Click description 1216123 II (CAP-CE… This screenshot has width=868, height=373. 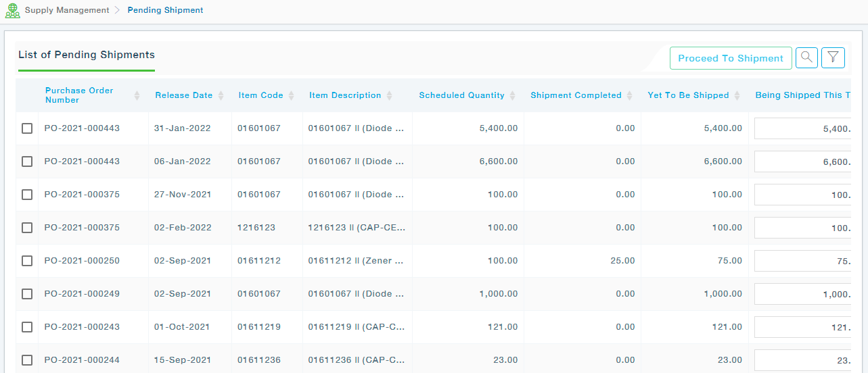coord(357,228)
